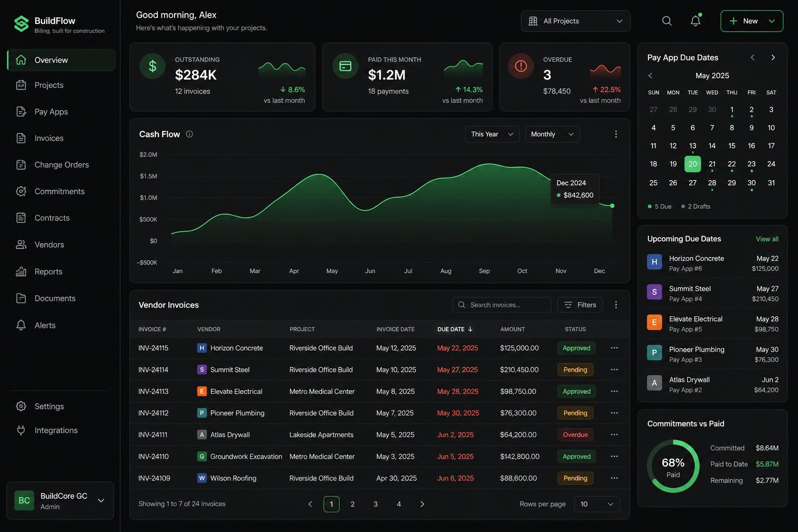Image resolution: width=798 pixels, height=532 pixels.
Task: Go to previous invoices page arrow
Action: click(310, 504)
